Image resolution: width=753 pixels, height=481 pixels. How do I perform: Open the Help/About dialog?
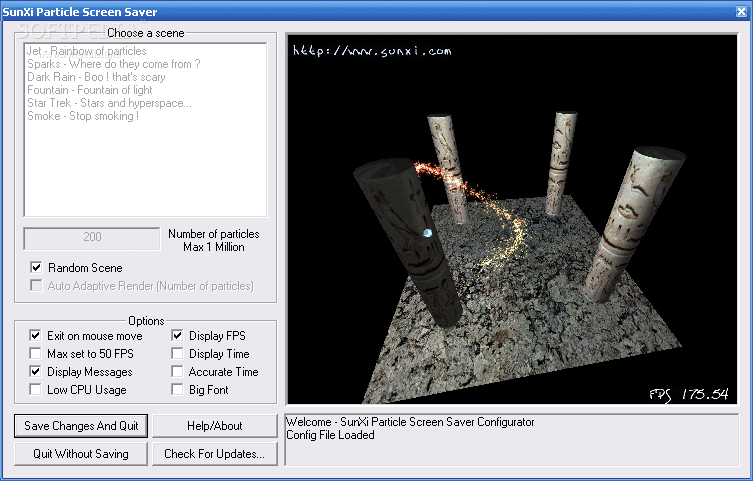[215, 426]
